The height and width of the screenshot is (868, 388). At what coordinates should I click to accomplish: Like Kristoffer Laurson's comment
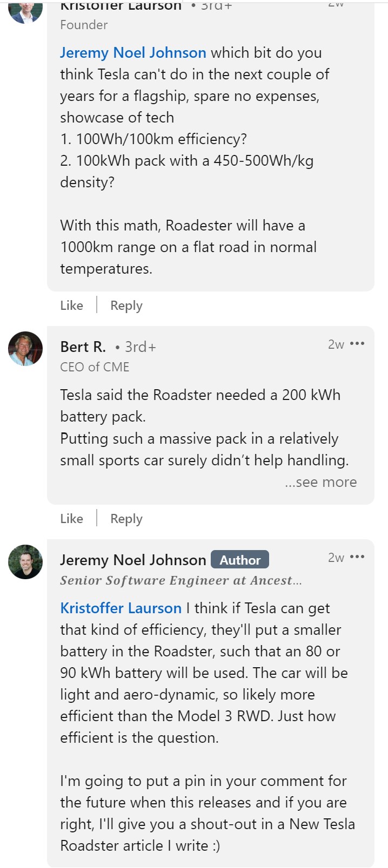click(x=71, y=306)
